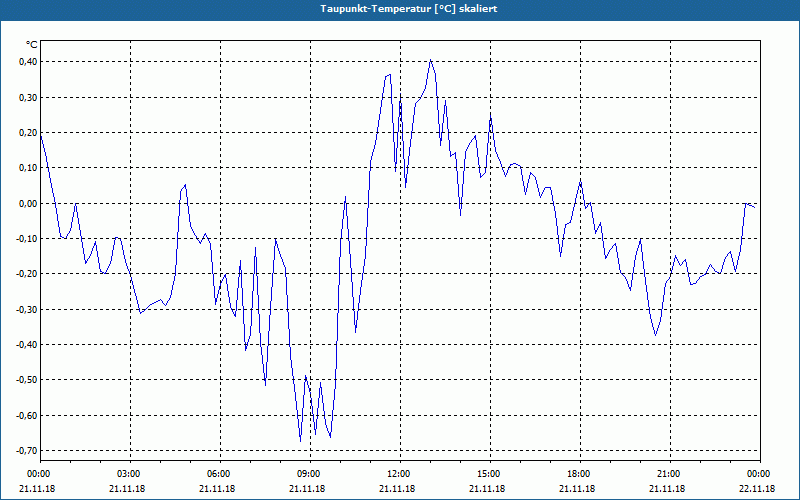Click the -0,70 y-axis label
The height and width of the screenshot is (500, 800).
pyautogui.click(x=27, y=451)
